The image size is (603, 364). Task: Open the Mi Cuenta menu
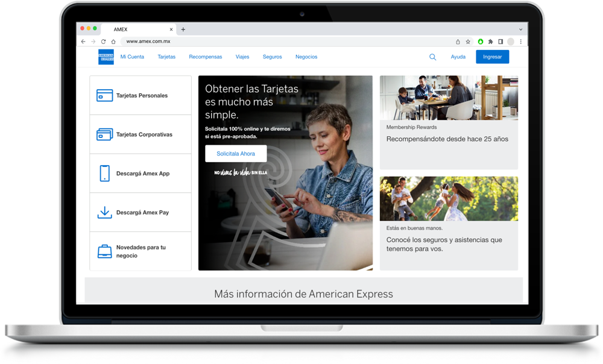point(132,57)
